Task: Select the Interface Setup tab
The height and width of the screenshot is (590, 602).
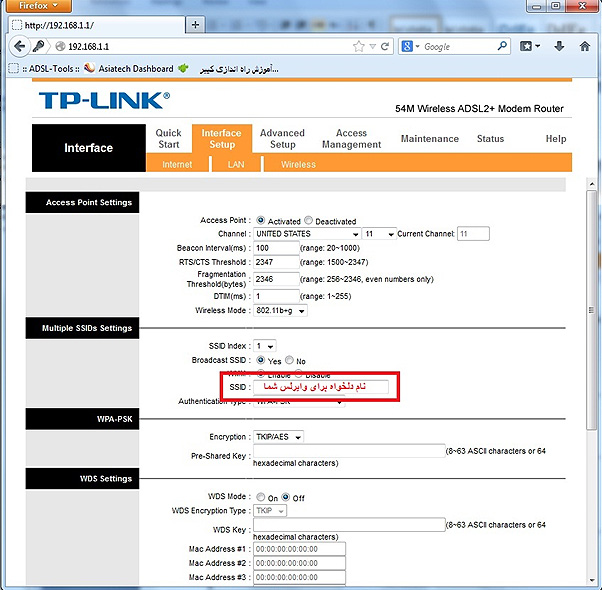Action: pyautogui.click(x=222, y=139)
